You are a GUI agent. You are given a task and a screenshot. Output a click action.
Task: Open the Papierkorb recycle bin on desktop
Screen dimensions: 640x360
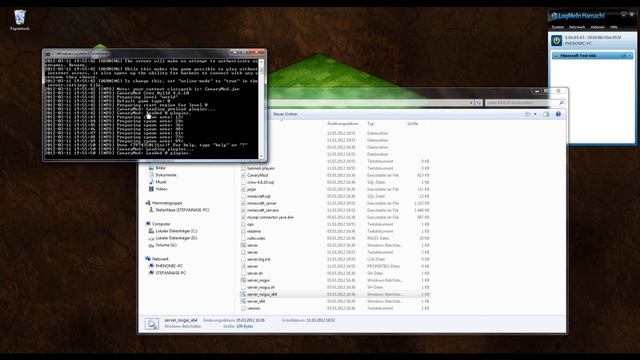[x=19, y=20]
